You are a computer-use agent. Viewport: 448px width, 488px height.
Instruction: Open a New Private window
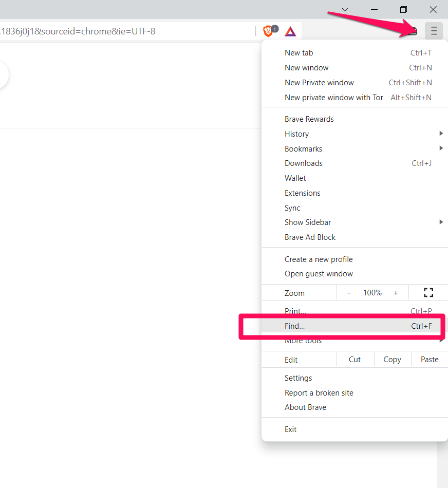click(355, 83)
